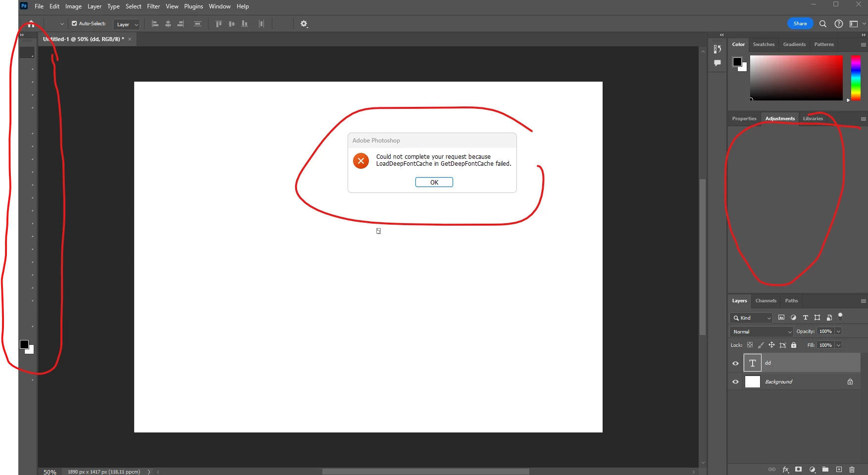Open the Filter menu
The image size is (868, 475).
153,6
